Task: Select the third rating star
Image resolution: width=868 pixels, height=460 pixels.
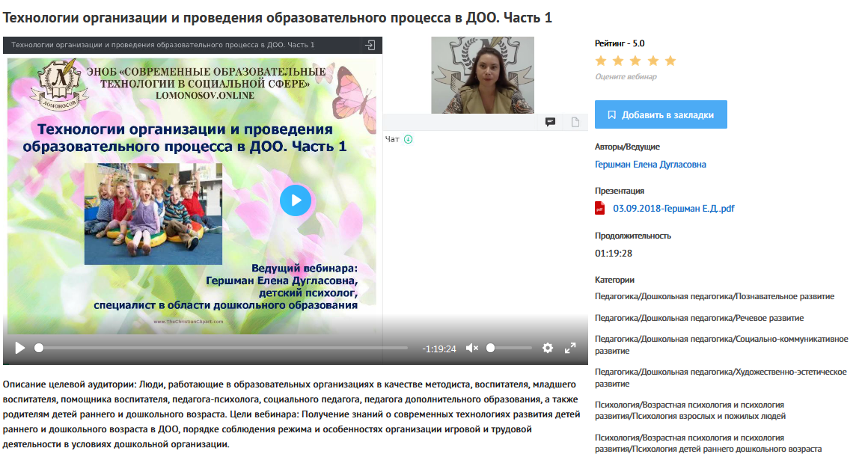Action: tap(636, 61)
